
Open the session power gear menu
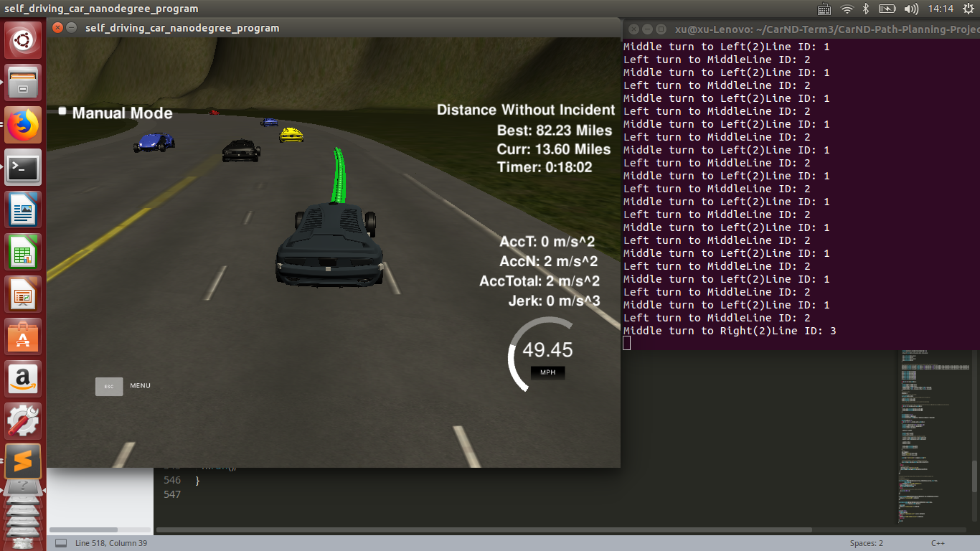968,9
